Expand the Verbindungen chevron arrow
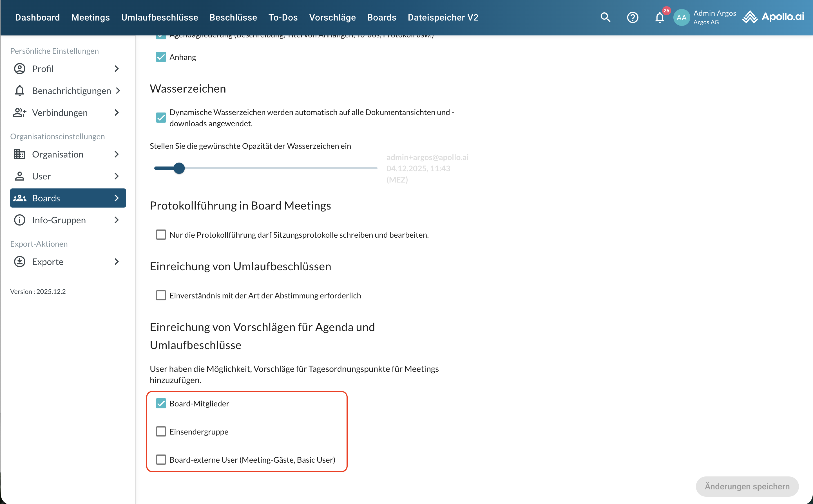813x504 pixels. 117,113
